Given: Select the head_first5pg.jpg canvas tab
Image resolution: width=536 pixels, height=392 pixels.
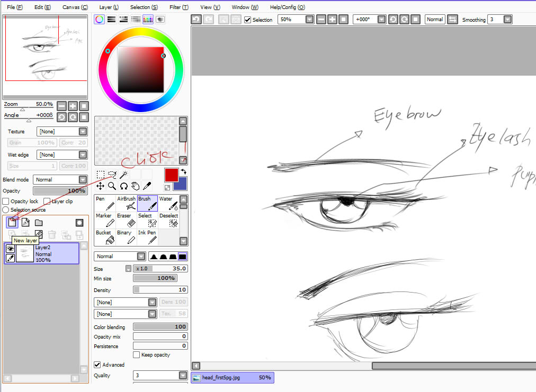Looking at the screenshot, I should tap(232, 377).
